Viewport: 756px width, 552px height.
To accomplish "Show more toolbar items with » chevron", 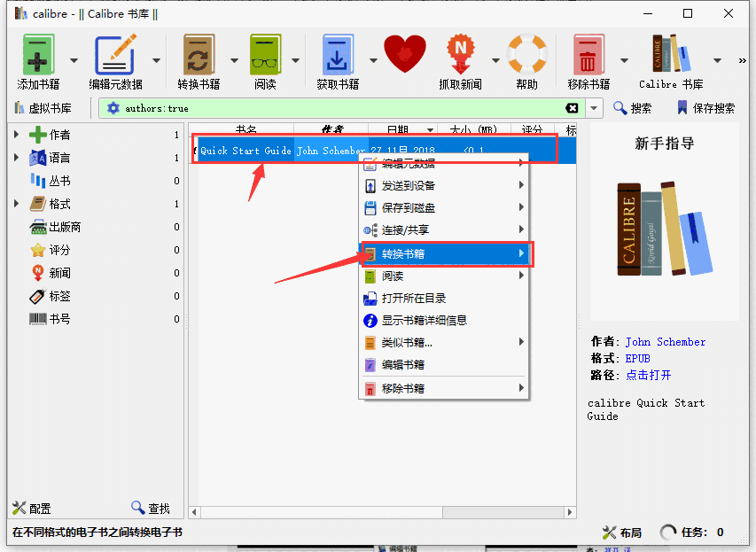I will 742,60.
